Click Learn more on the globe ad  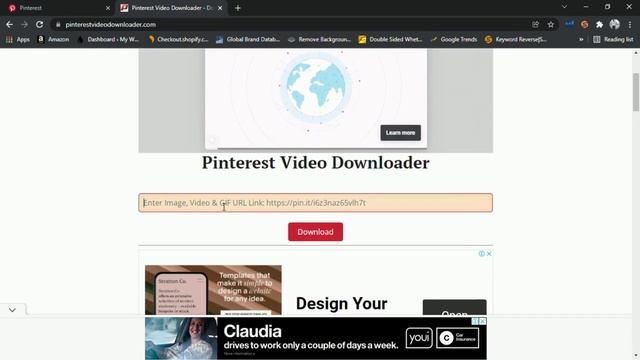point(400,133)
